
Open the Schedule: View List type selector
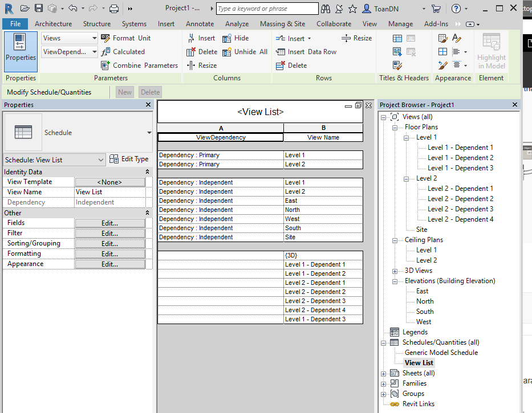pos(54,160)
